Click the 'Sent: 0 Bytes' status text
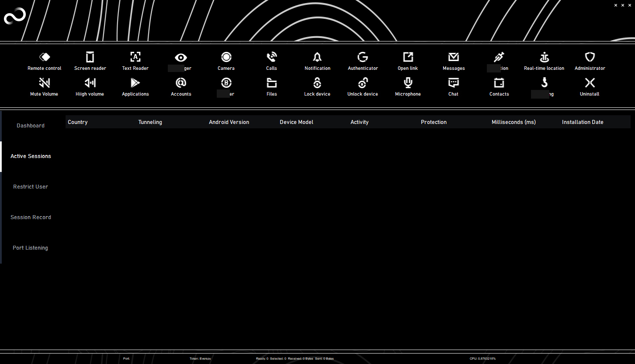 coord(324,359)
